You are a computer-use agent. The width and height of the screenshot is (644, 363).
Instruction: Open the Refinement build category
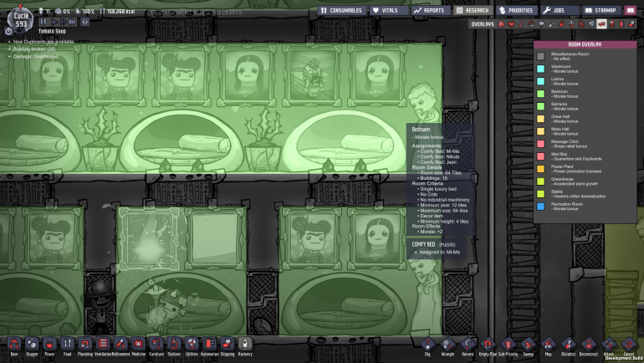[x=120, y=344]
